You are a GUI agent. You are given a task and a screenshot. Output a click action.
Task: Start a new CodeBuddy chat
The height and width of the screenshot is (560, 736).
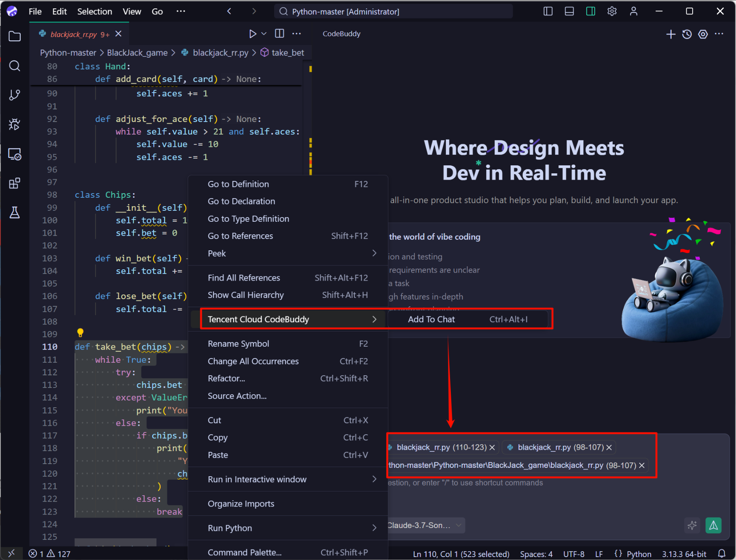point(671,35)
